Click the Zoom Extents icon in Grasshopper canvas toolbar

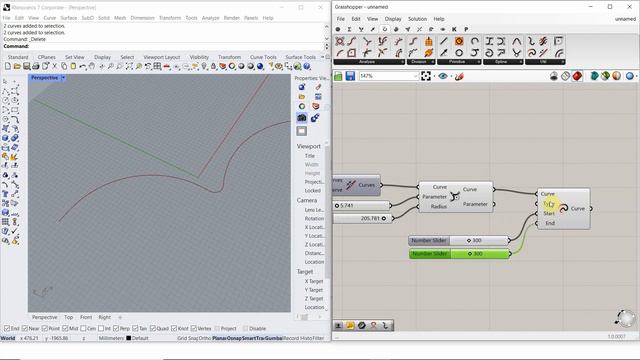coord(426,76)
